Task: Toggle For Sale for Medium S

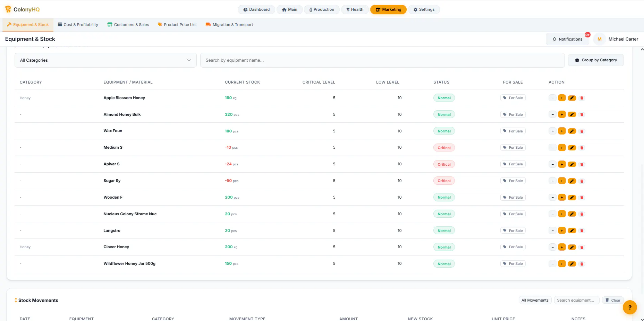Action: click(513, 148)
